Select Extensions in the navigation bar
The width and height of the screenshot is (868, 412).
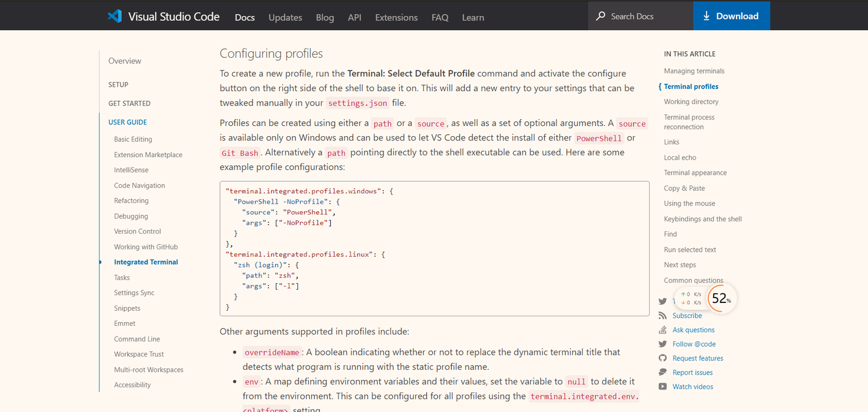pos(396,17)
